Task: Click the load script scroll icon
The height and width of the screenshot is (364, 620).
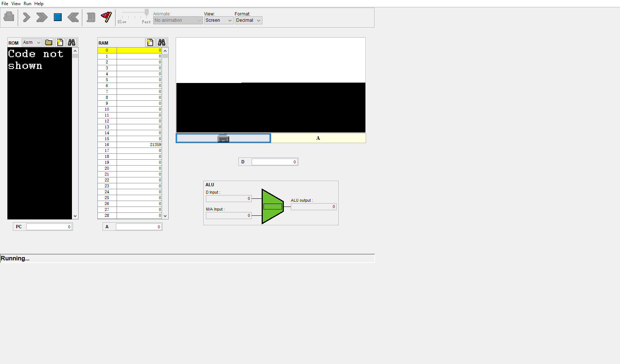Action: pyautogui.click(x=91, y=17)
